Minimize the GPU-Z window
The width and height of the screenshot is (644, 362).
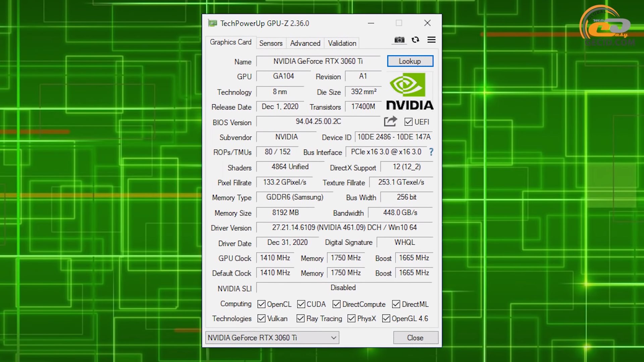[371, 23]
